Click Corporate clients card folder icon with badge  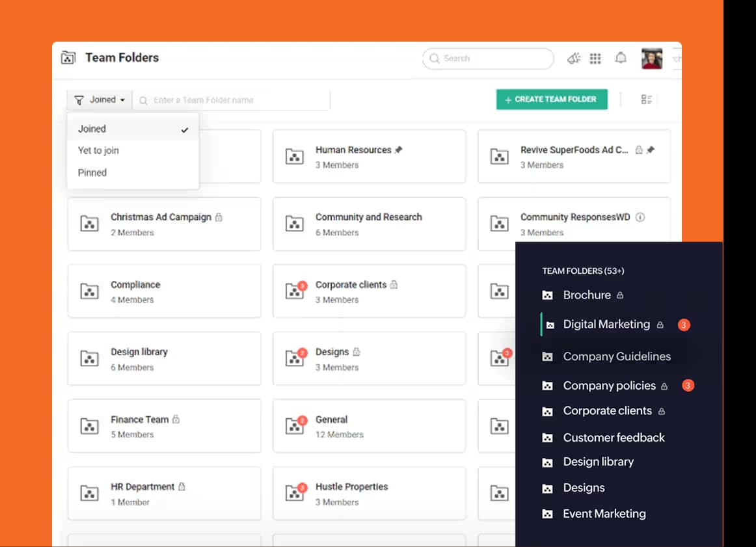pos(295,290)
